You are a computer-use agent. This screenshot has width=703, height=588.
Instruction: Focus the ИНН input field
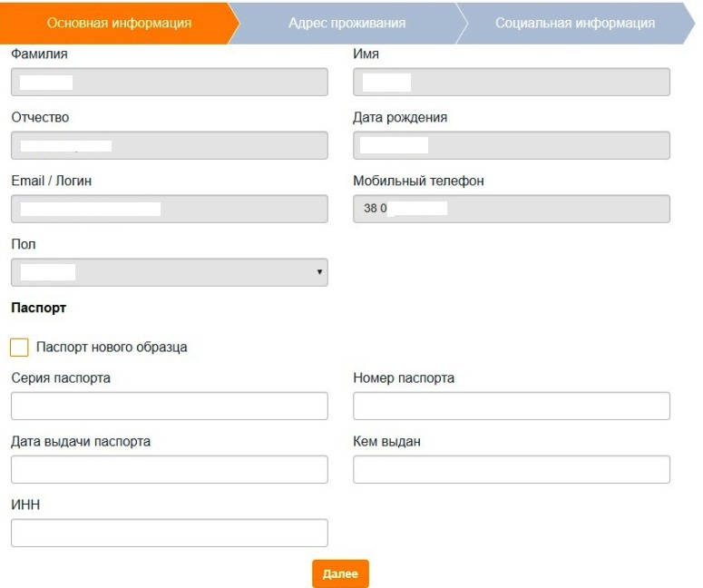coord(169,534)
